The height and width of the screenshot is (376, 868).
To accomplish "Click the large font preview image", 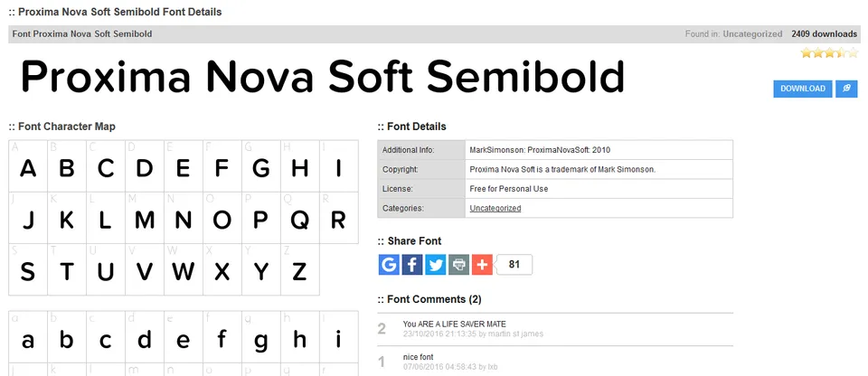I will [323, 77].
